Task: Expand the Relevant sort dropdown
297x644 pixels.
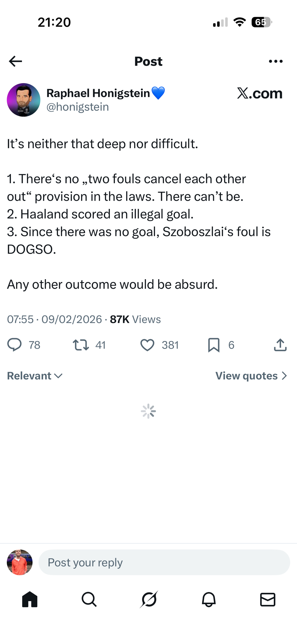Action: pos(35,376)
